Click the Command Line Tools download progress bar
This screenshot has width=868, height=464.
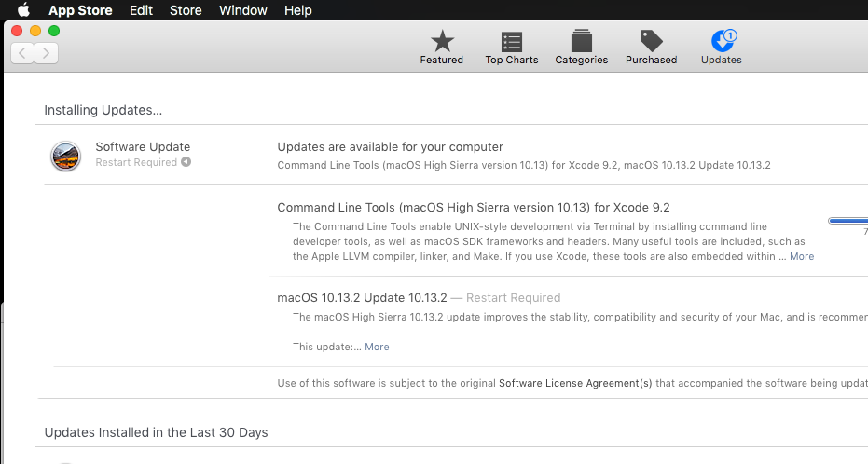(x=848, y=221)
